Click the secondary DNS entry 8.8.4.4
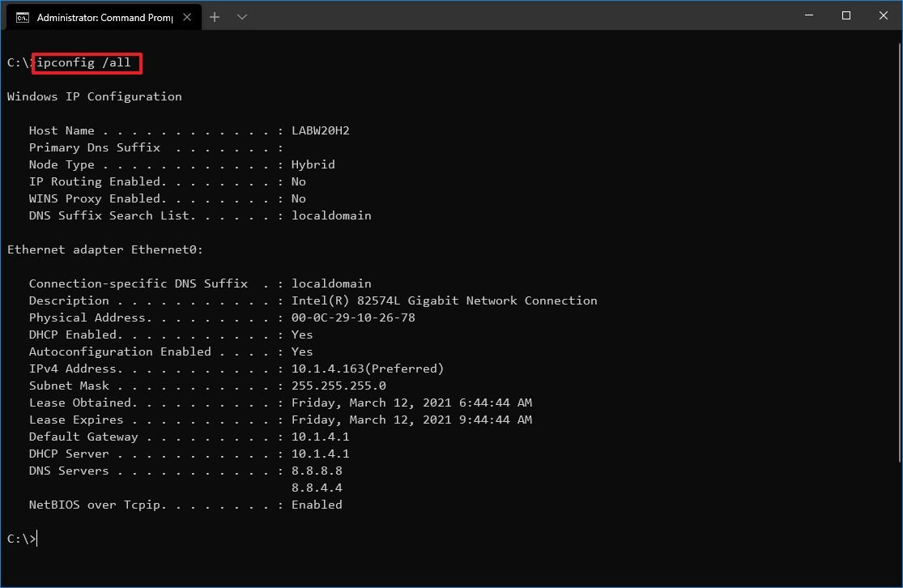Image resolution: width=903 pixels, height=588 pixels. coord(316,487)
